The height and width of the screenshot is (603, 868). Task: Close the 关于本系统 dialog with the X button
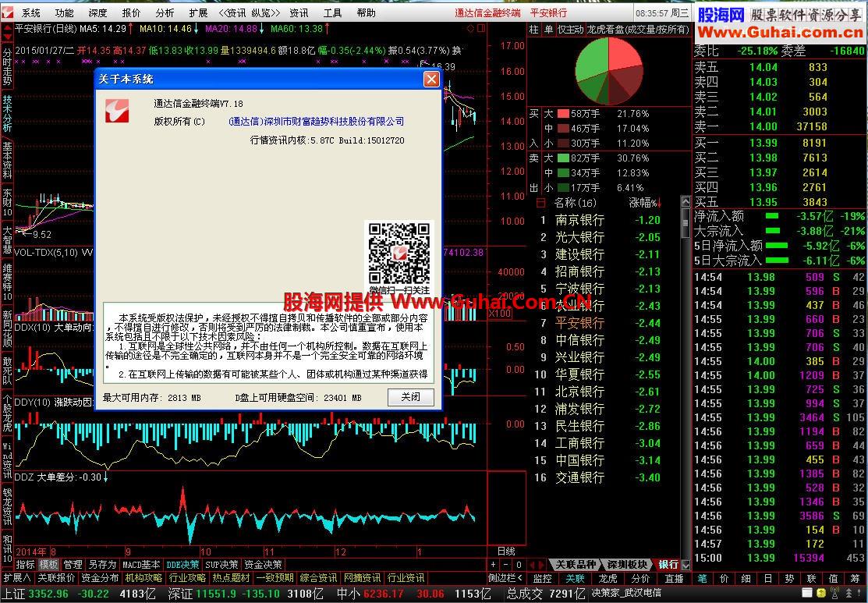[x=431, y=80]
